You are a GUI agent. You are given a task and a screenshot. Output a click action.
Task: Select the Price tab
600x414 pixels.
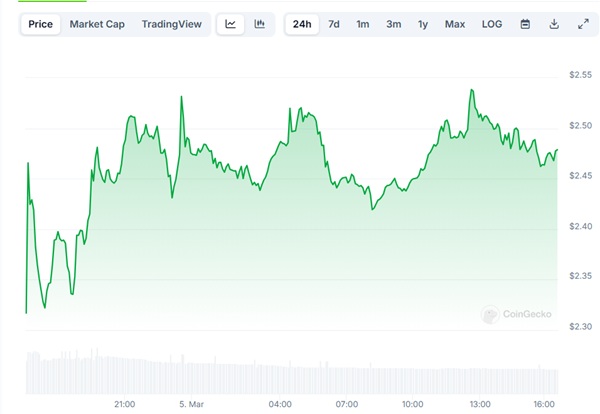[x=41, y=24]
